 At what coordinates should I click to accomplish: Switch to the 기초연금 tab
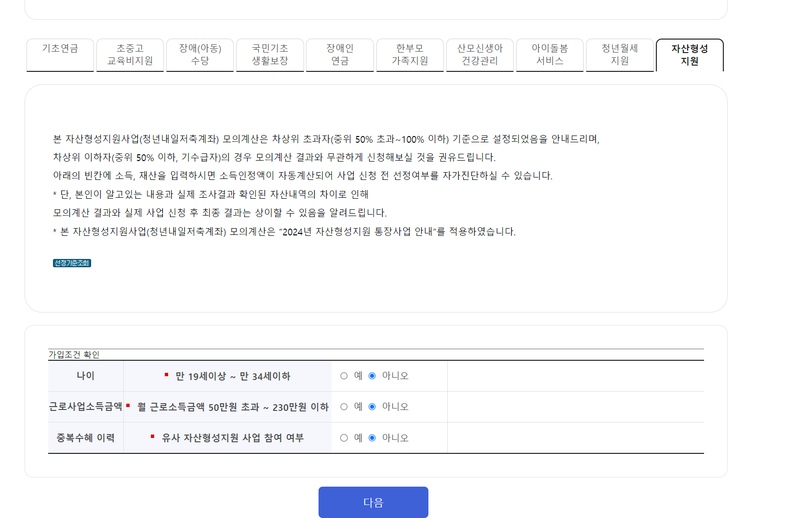point(60,54)
